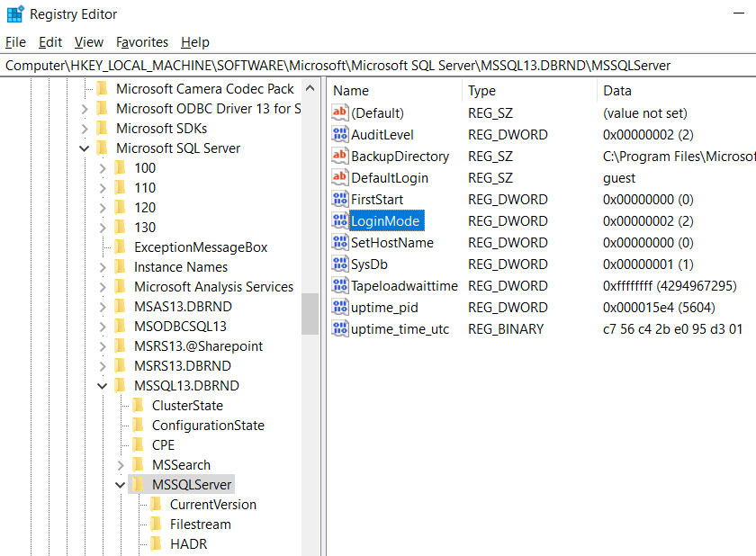Click the folder icon of ClusterState key
The height and width of the screenshot is (556, 756).
click(x=138, y=405)
